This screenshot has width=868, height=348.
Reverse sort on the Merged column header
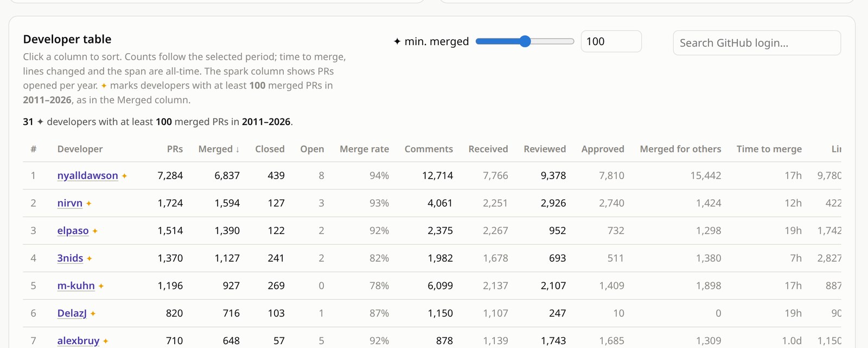tap(219, 149)
